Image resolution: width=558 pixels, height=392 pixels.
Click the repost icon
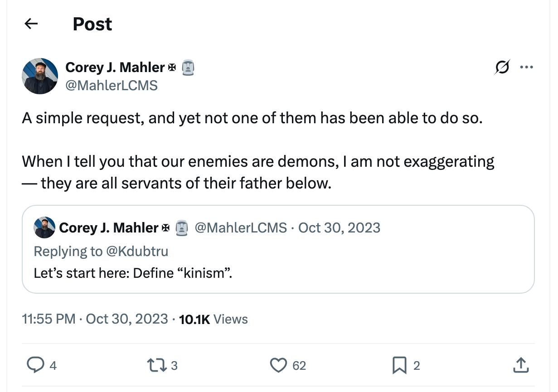coord(158,365)
